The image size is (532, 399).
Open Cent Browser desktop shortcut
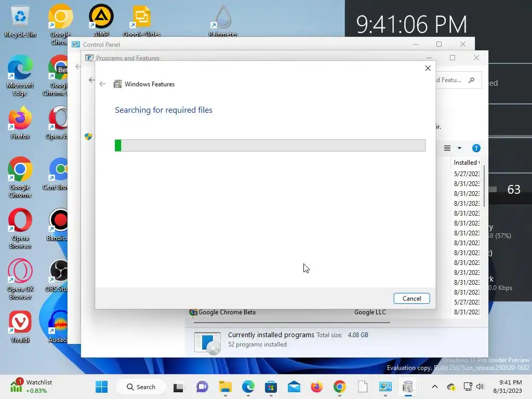pos(56,174)
